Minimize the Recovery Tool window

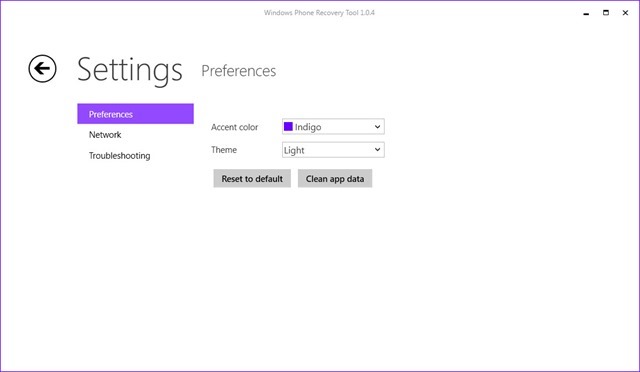click(x=586, y=13)
